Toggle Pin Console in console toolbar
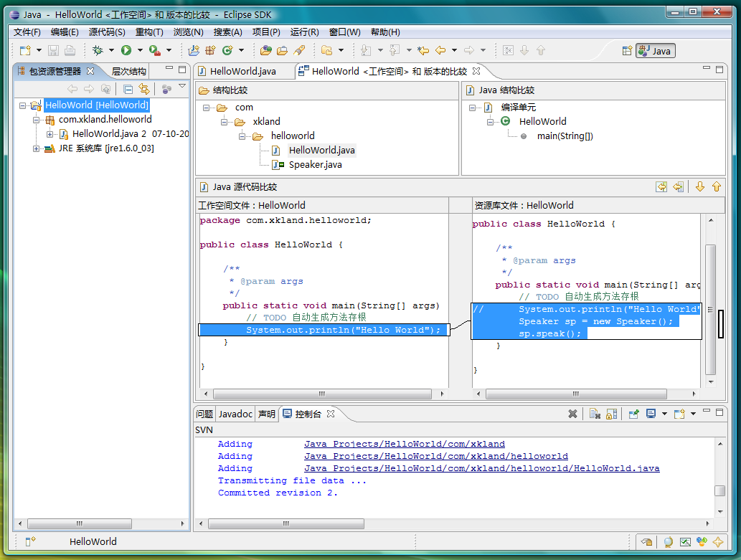This screenshot has width=741, height=560. tap(633, 414)
